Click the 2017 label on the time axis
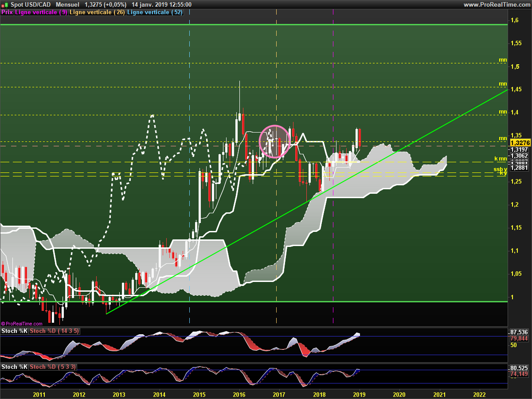Screen dimensions: 532x399 (x=279, y=394)
